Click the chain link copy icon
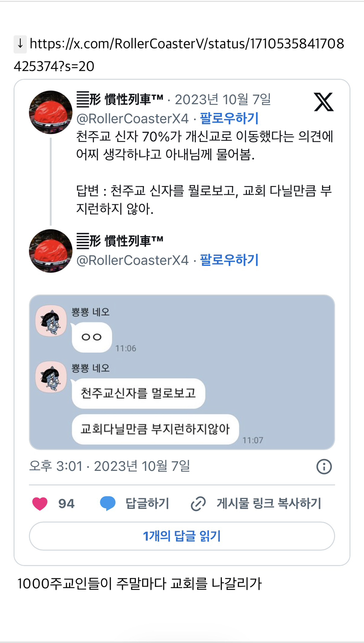 tap(198, 504)
